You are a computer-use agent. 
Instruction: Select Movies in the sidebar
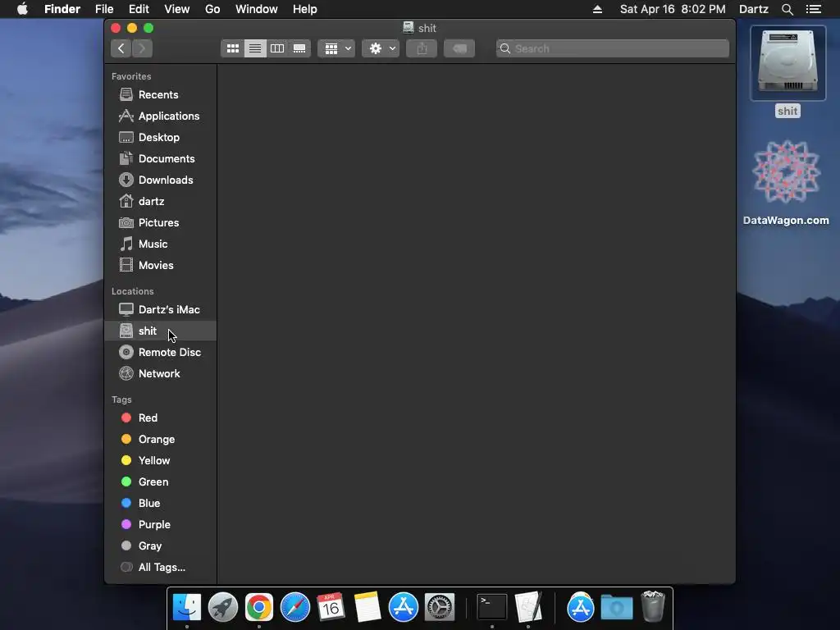pos(161,265)
